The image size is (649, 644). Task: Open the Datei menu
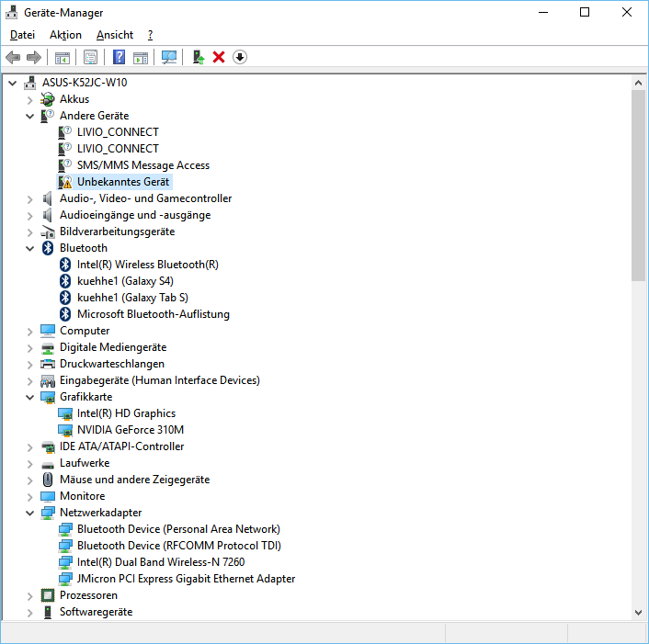point(22,35)
